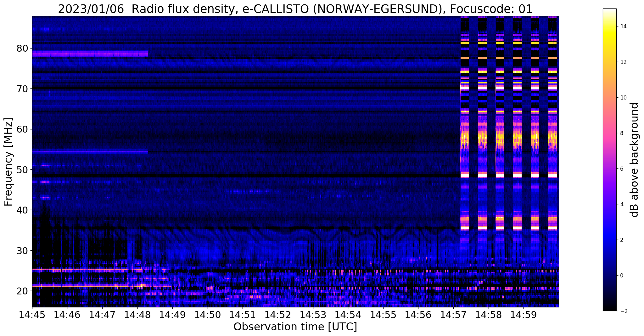Click the 14:56 time tick label
The width and height of the screenshot is (644, 336).
(418, 315)
